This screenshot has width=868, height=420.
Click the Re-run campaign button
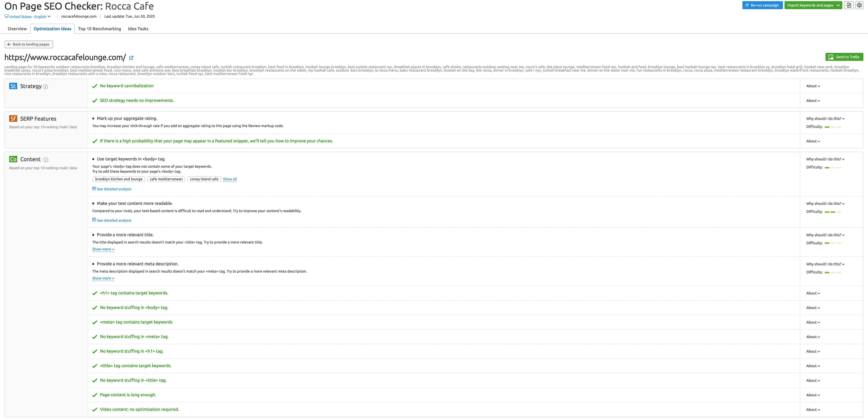(762, 5)
